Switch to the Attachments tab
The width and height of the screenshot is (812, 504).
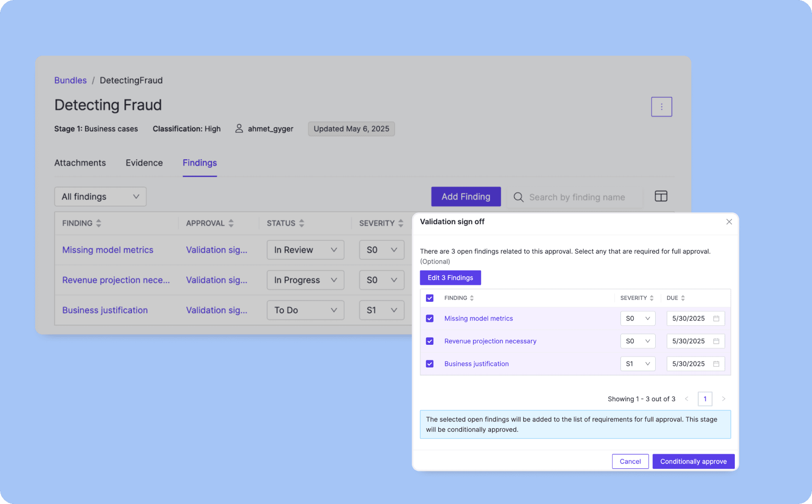point(80,163)
